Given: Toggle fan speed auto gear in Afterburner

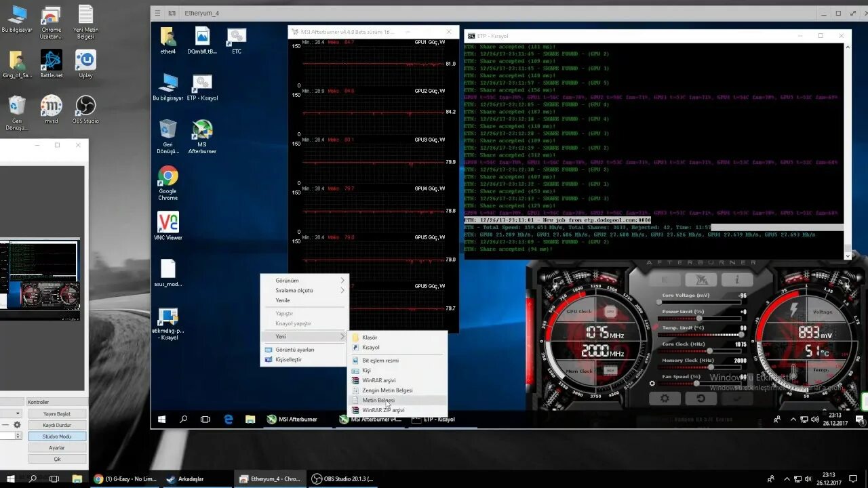Looking at the screenshot, I should 652,384.
